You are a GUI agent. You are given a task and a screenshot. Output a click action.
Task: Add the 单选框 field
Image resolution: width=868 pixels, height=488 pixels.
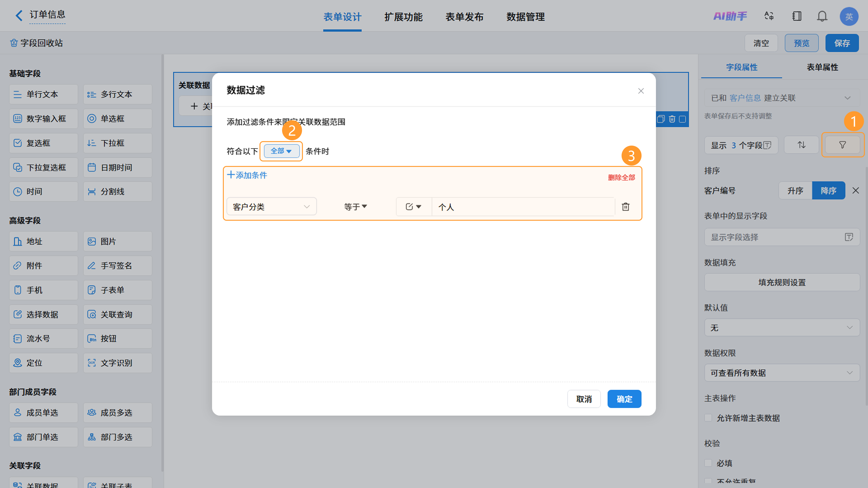pyautogui.click(x=118, y=119)
